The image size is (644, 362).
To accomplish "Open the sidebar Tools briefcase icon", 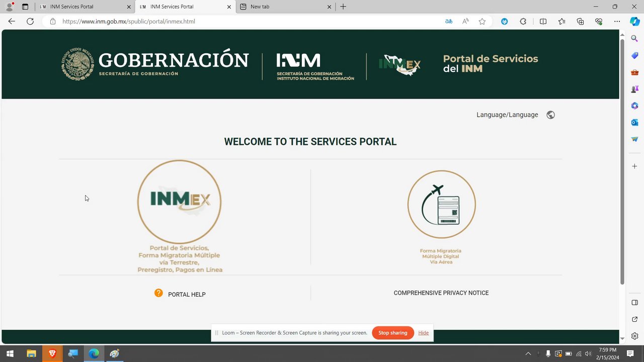I will (x=635, y=72).
